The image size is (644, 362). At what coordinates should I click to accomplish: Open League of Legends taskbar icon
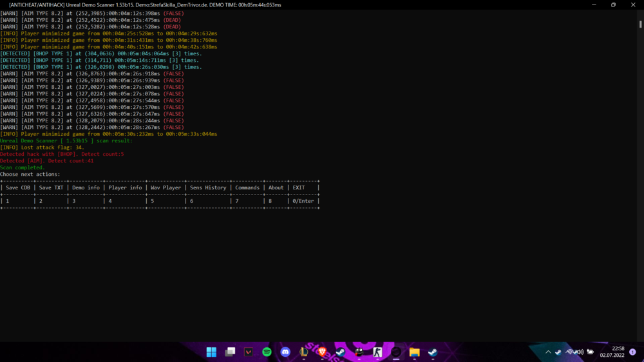coord(303,352)
